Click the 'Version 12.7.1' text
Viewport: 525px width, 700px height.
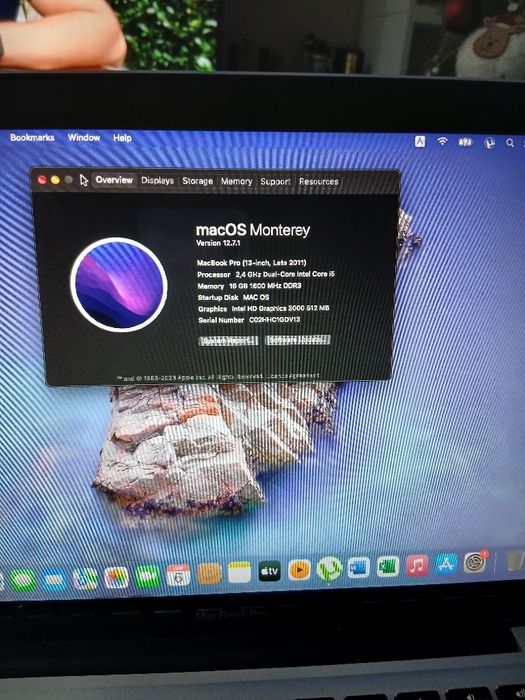pos(218,243)
